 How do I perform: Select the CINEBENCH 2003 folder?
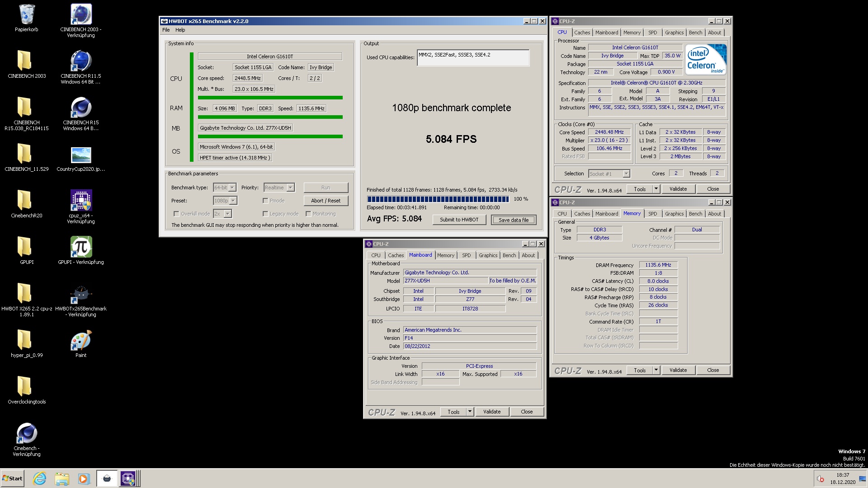click(27, 64)
